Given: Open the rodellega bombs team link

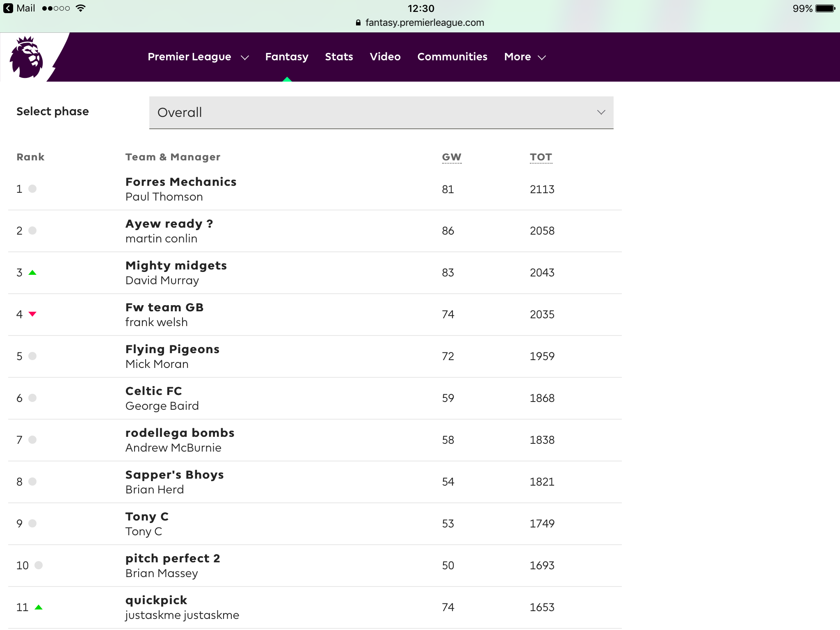Looking at the screenshot, I should coord(180,433).
